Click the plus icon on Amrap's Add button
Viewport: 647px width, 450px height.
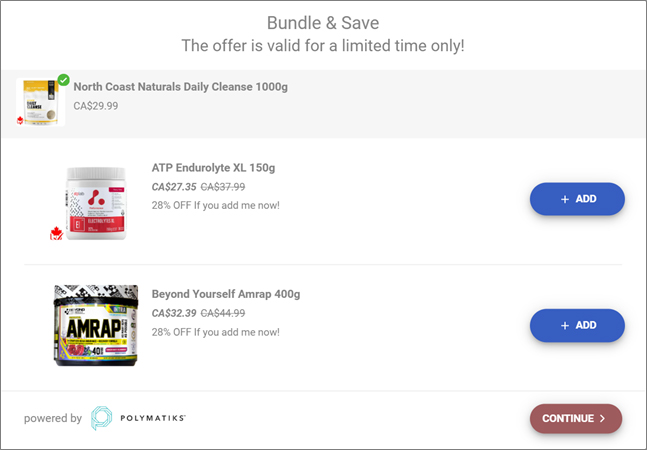(565, 325)
